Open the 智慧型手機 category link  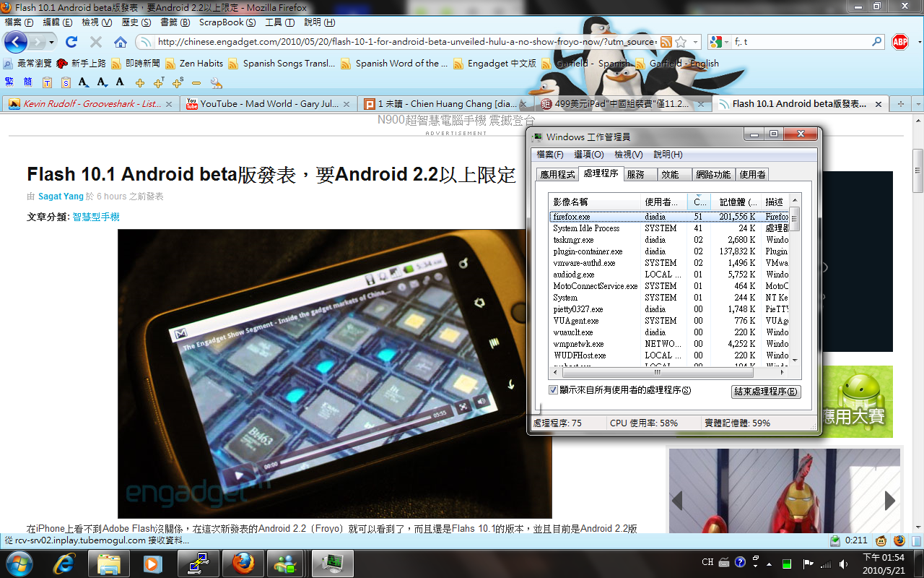click(96, 217)
